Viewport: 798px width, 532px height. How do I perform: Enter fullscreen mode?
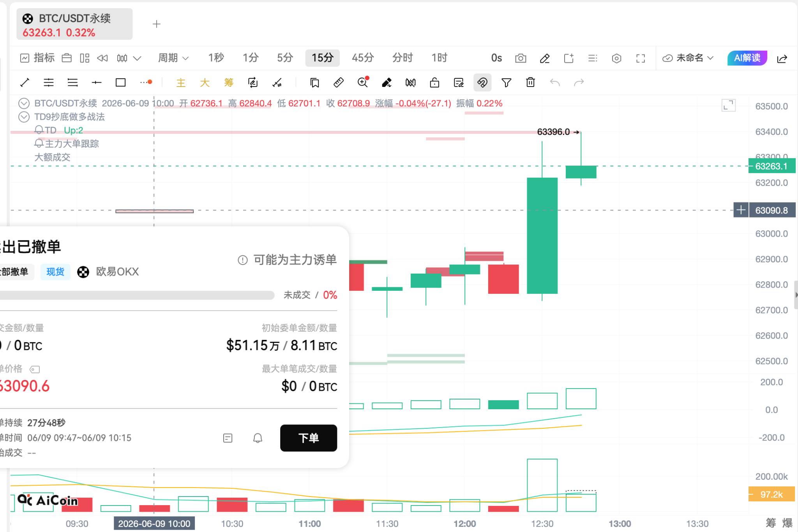pos(641,58)
